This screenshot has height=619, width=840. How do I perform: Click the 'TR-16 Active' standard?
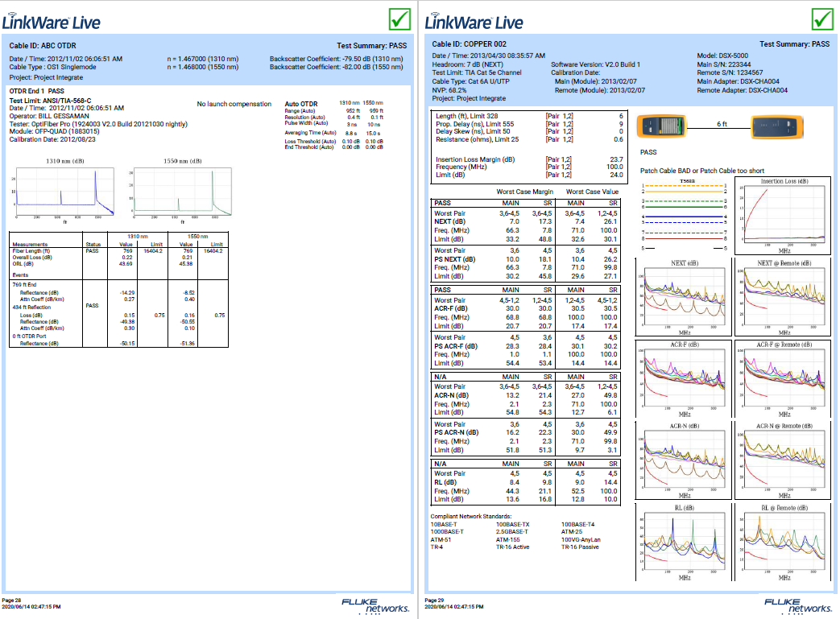[512, 547]
